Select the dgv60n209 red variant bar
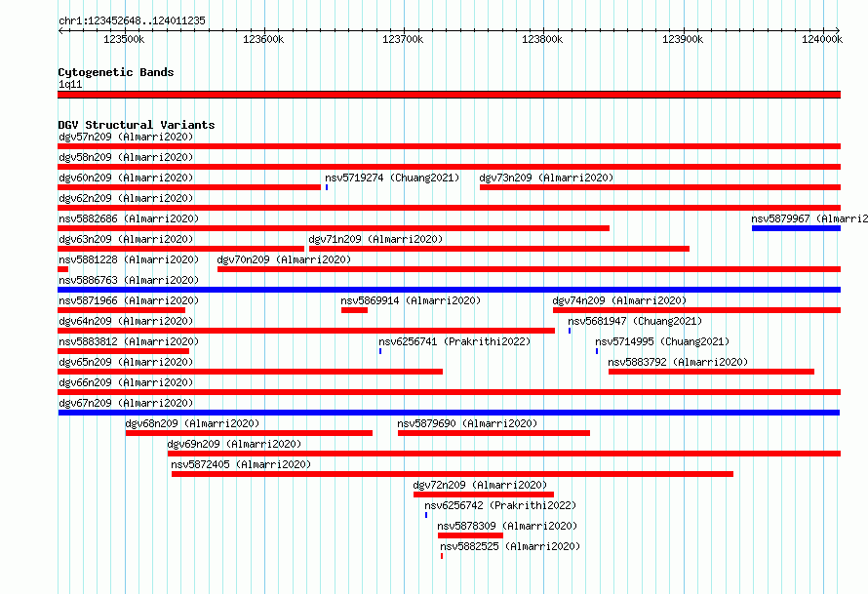Screen dimensions: 868x594 pos(189,187)
